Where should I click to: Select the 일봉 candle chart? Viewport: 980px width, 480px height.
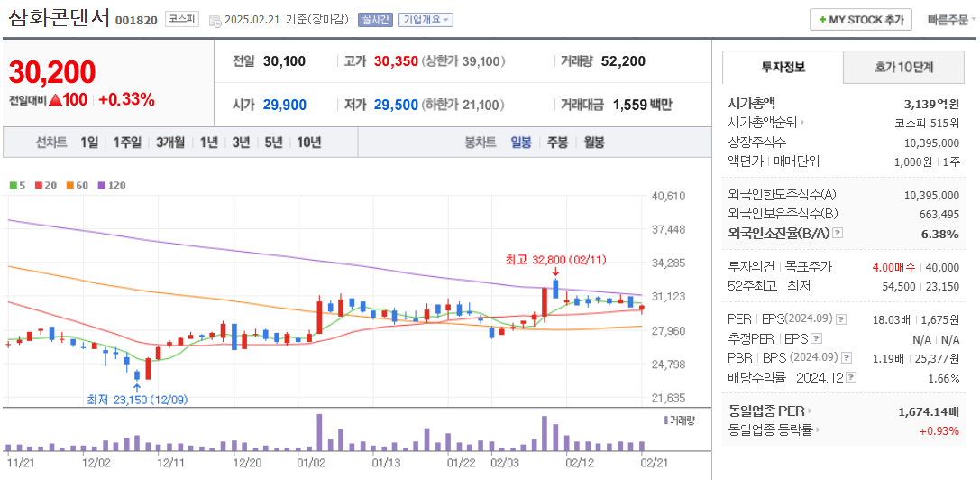click(x=521, y=143)
